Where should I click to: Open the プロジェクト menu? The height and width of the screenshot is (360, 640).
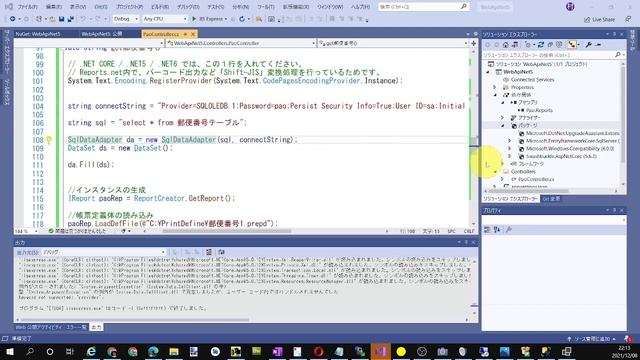(129, 7)
